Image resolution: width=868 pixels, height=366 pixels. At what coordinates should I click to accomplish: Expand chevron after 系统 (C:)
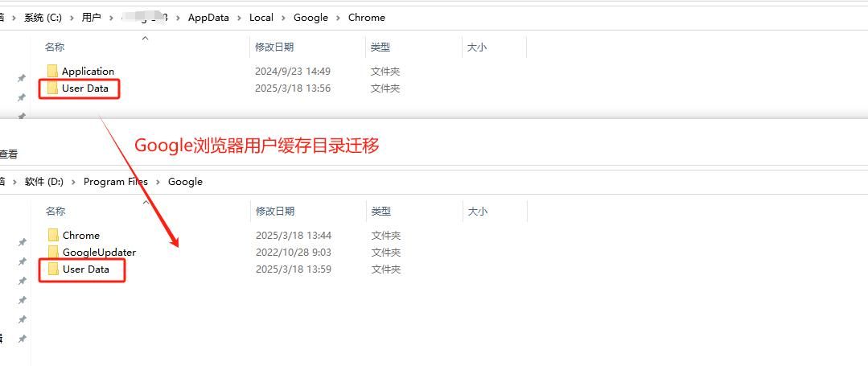[72, 18]
